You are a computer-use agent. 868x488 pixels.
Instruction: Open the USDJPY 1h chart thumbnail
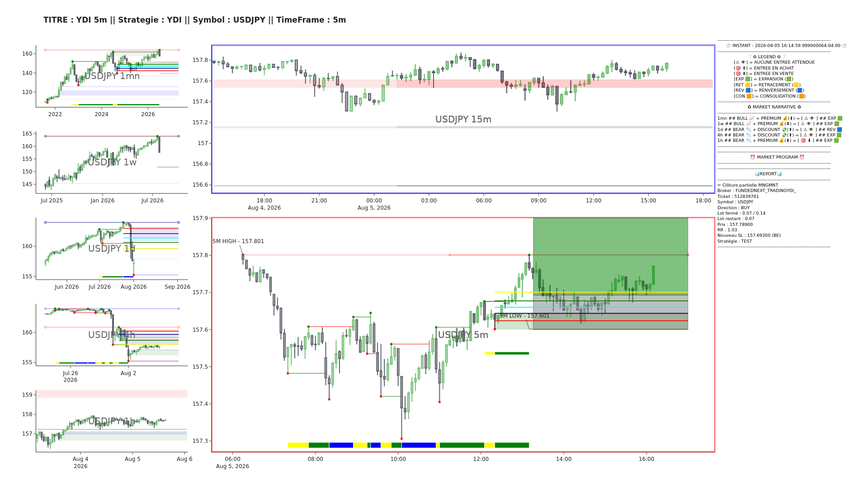point(112,421)
